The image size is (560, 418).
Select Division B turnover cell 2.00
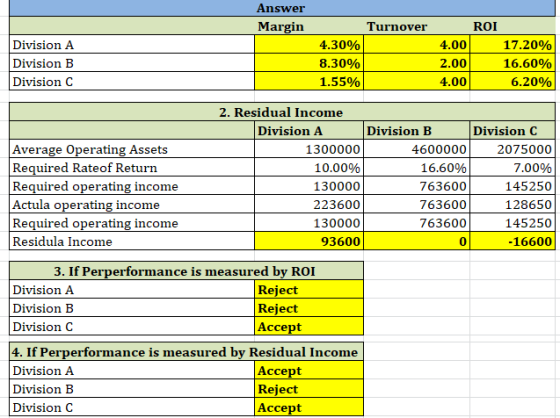click(x=416, y=63)
